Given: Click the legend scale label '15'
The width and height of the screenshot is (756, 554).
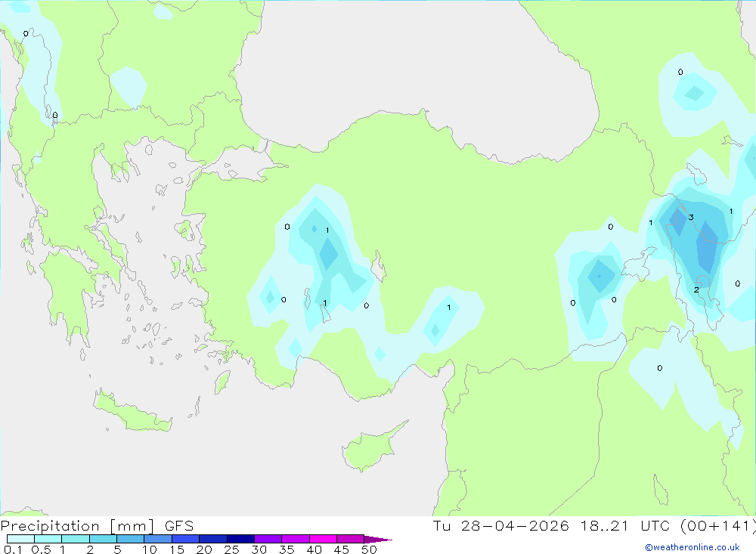Looking at the screenshot, I should point(177,549).
